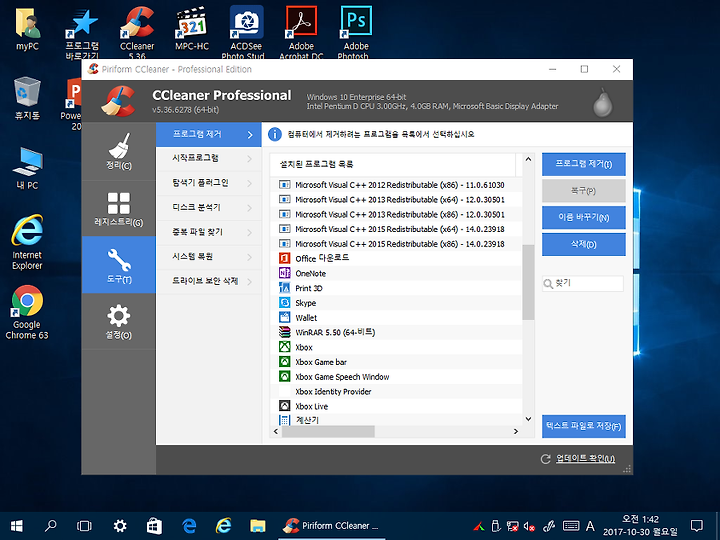Image resolution: width=720 pixels, height=540 pixels.
Task: Click the 이름 바꾸기(N) rename button
Action: point(584,218)
